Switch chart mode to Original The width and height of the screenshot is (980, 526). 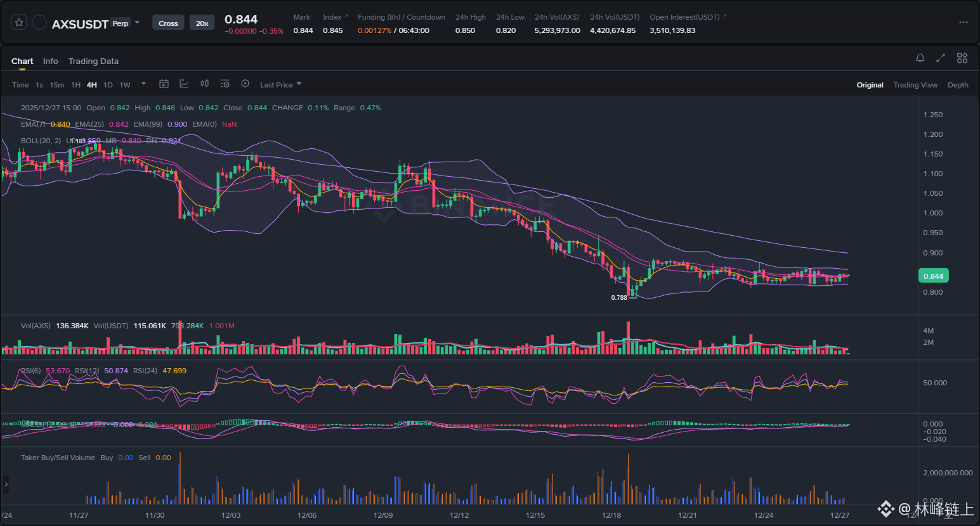coord(870,84)
